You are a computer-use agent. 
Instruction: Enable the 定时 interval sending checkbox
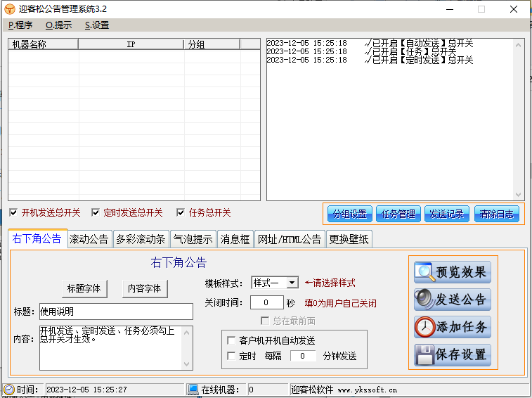tap(231, 356)
